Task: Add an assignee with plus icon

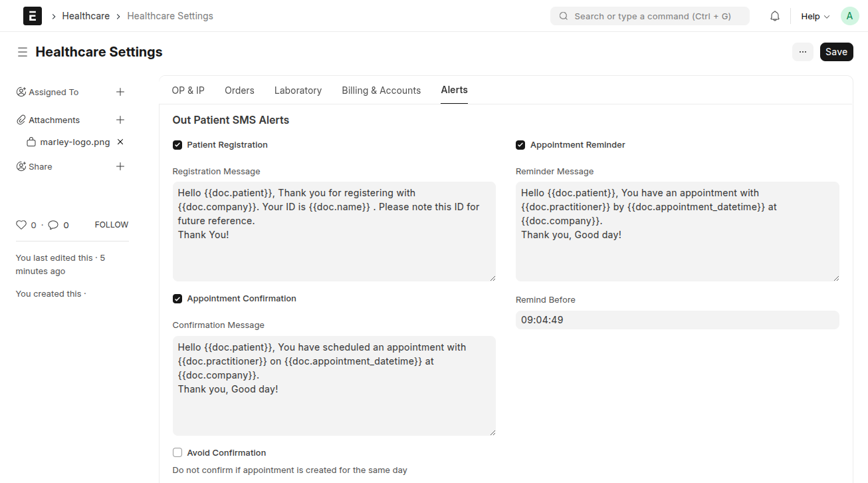Action: 120,92
